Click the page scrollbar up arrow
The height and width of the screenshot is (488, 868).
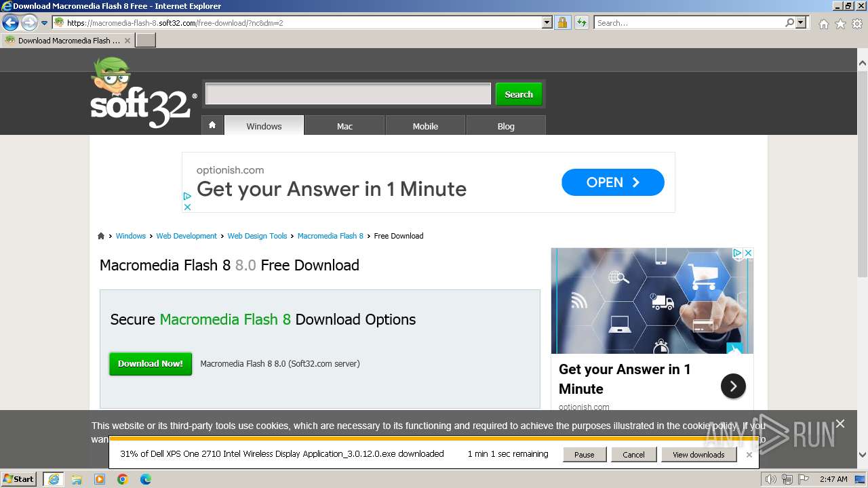coord(863,63)
